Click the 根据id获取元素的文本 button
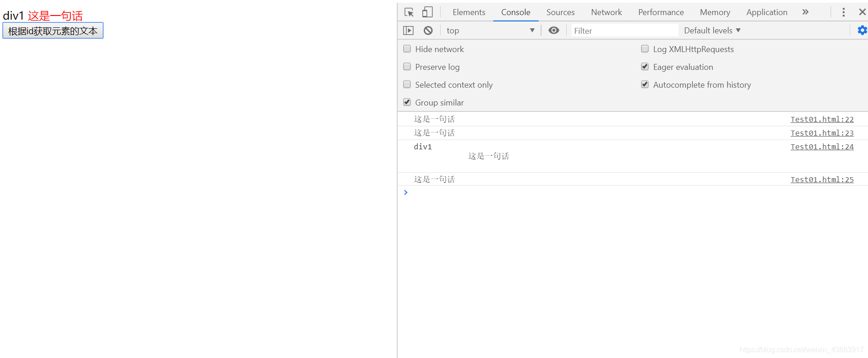The image size is (868, 358). tap(53, 31)
